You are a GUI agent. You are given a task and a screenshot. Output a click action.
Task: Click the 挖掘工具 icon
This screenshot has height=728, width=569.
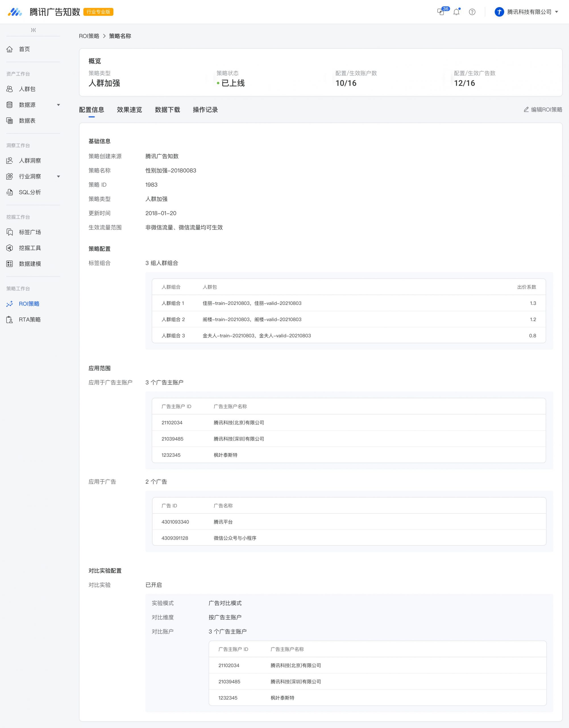[10, 248]
